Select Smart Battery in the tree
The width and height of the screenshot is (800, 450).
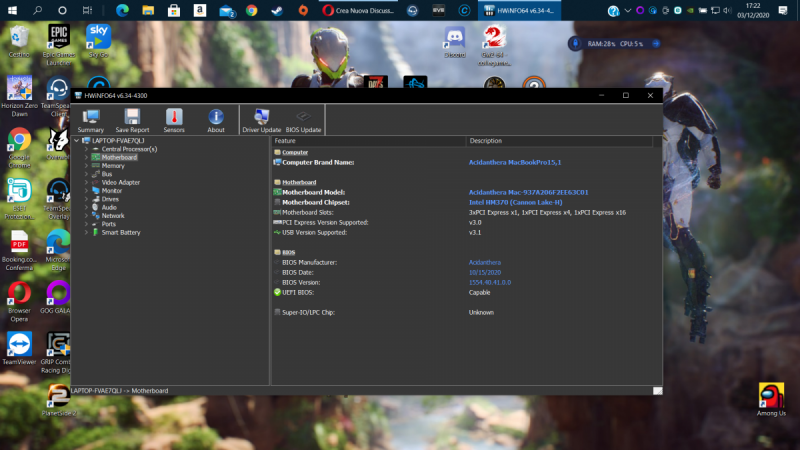(121, 232)
